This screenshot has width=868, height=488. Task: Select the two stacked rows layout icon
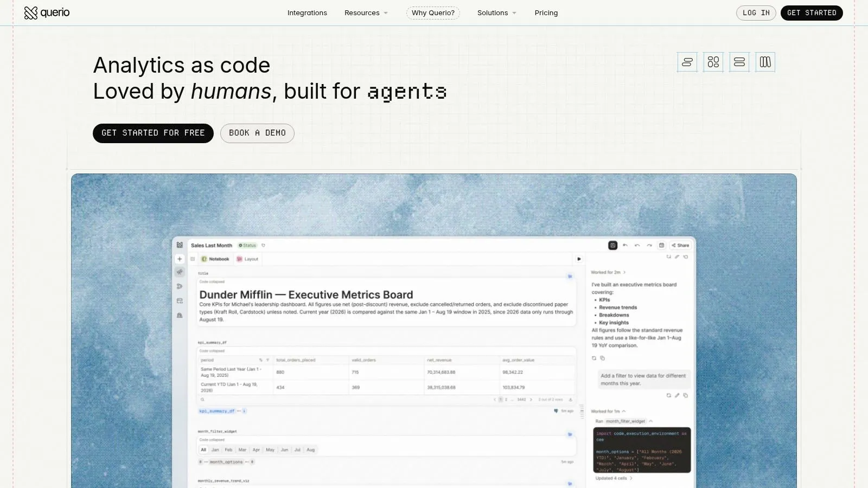(739, 62)
